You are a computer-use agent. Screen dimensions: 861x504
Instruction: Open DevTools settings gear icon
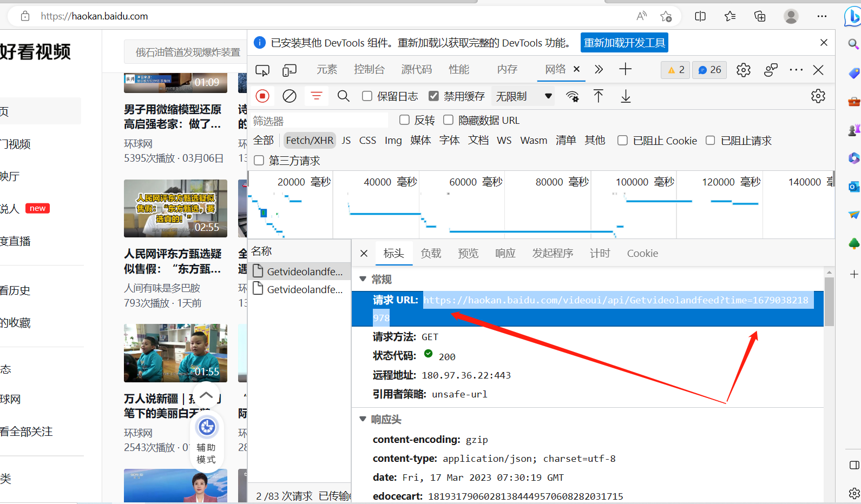point(744,70)
